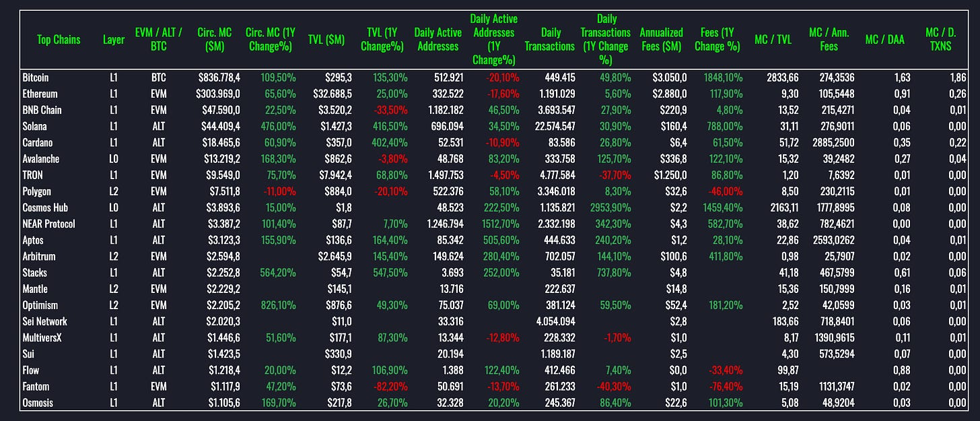
Task: Click the 'MC / TVL' column header
Action: [773, 40]
